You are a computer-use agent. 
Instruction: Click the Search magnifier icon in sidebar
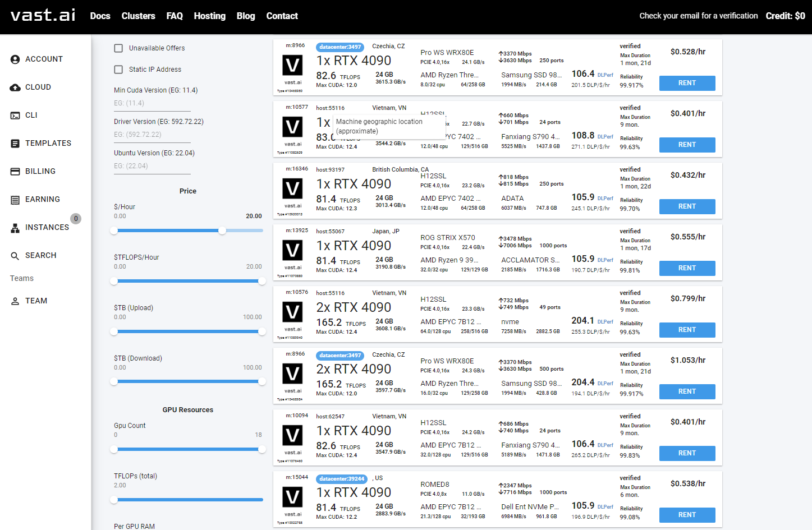(x=15, y=256)
